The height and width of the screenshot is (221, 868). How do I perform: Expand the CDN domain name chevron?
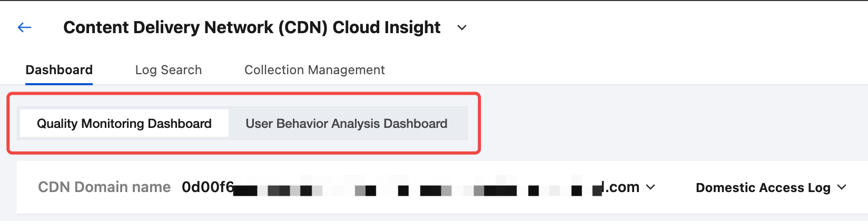tap(650, 187)
